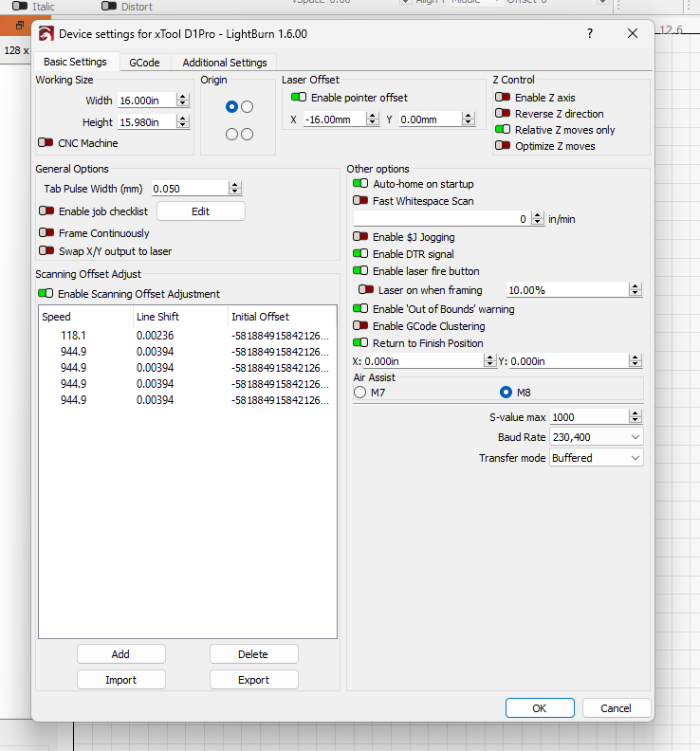Toggle Distort in the LightBurn main window
Image resolution: width=700 pixels, height=751 pixels.
click(x=109, y=7)
